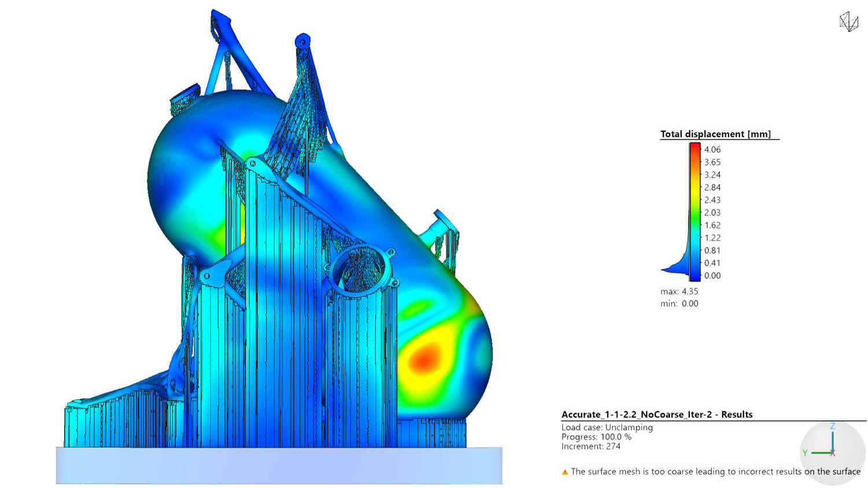The height and width of the screenshot is (488, 868).
Task: Click the 'max: 4.35' label
Action: click(x=679, y=291)
